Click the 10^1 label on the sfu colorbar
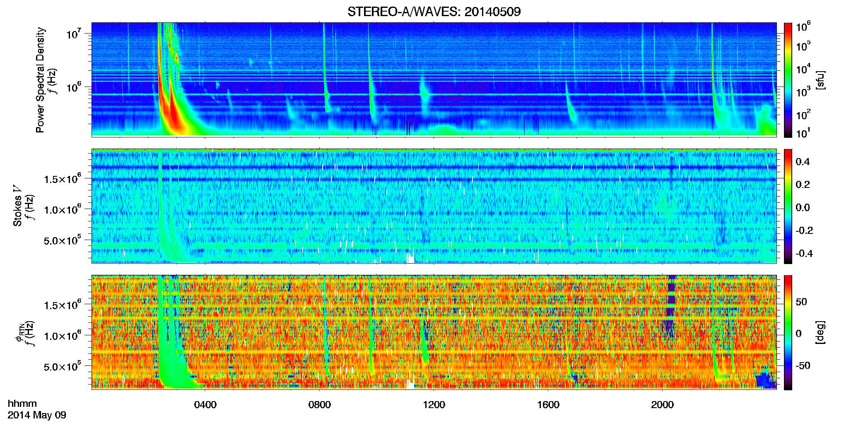868x447 pixels. [x=803, y=133]
